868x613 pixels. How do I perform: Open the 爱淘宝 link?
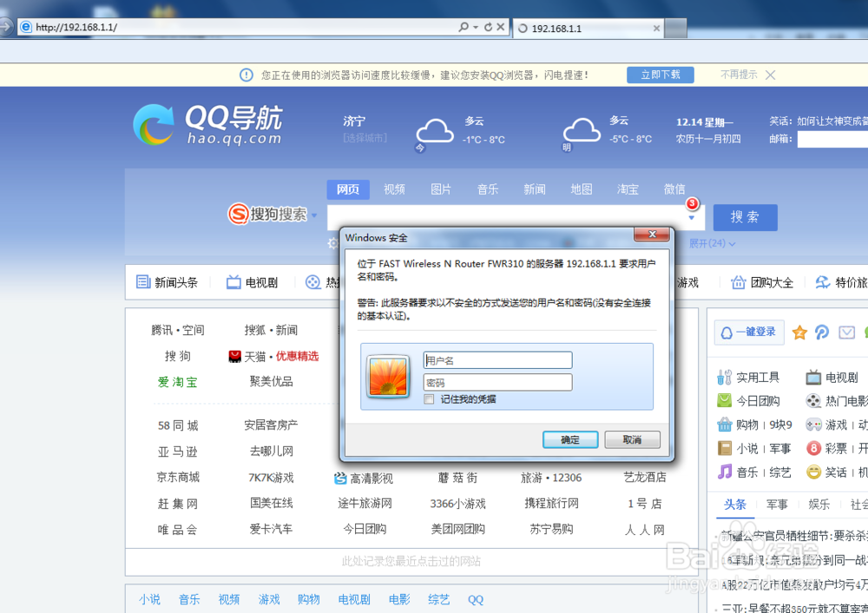coord(177,382)
